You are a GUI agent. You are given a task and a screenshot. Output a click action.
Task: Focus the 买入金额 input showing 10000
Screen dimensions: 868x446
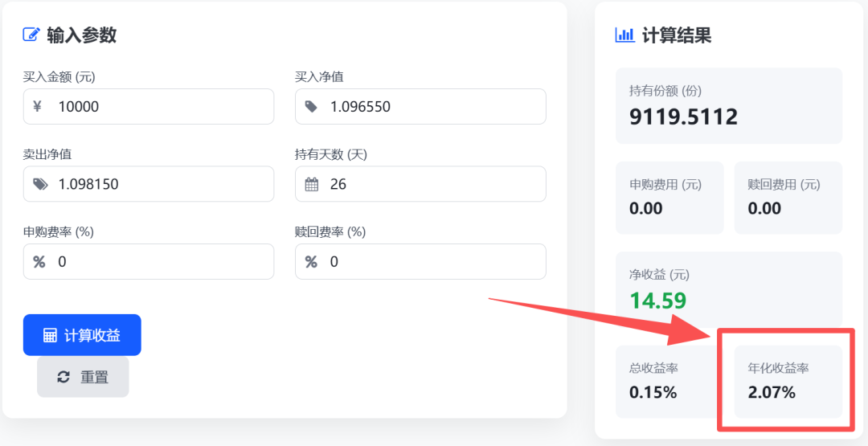tap(161, 106)
